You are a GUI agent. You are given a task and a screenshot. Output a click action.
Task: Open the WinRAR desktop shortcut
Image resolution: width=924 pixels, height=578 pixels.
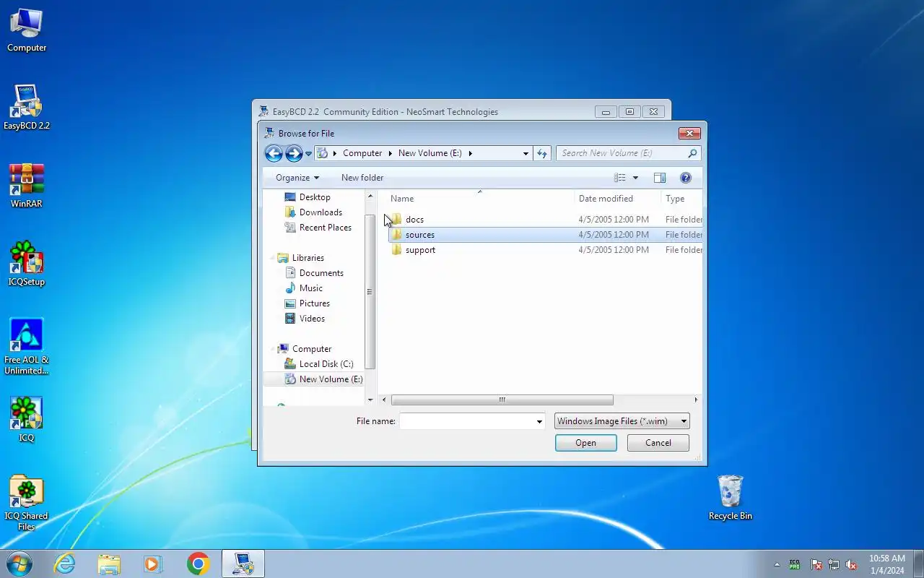coord(27,186)
